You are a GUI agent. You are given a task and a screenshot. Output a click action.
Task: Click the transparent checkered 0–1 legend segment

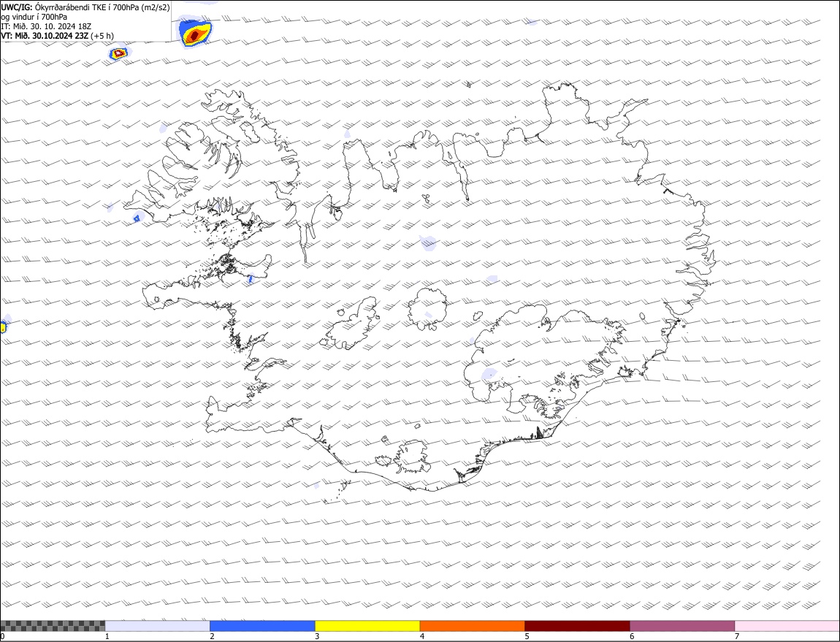pyautogui.click(x=53, y=626)
